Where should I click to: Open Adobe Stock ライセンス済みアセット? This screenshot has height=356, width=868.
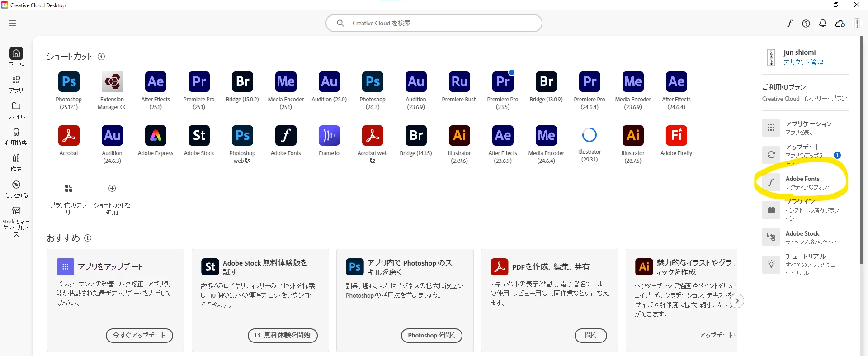[805, 237]
